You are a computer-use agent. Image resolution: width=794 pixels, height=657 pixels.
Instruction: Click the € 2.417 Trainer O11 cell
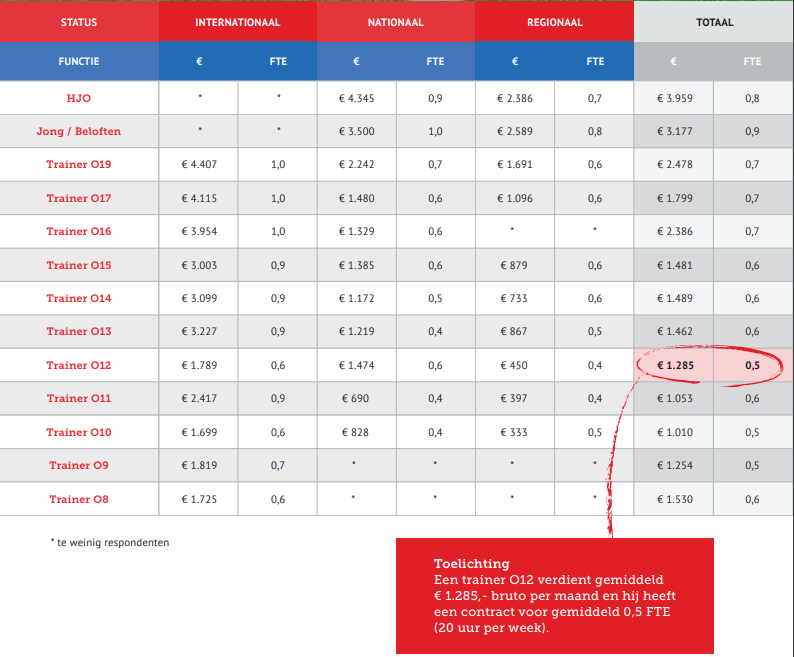tap(199, 398)
